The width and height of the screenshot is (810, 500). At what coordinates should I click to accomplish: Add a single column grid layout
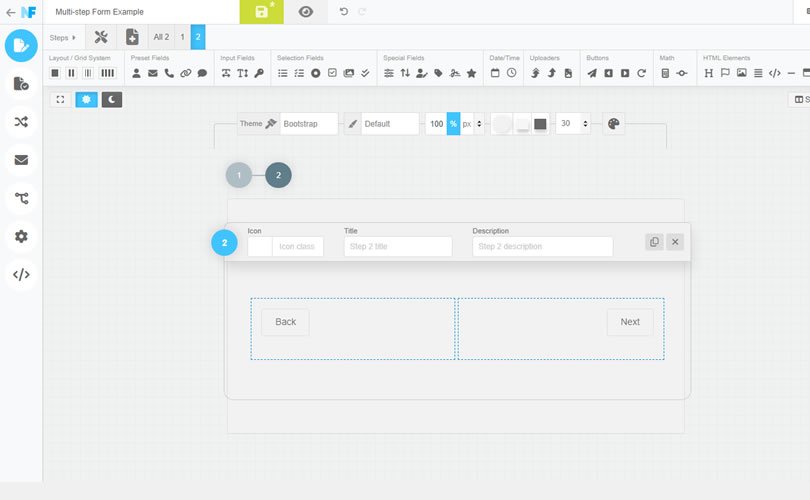click(x=55, y=73)
